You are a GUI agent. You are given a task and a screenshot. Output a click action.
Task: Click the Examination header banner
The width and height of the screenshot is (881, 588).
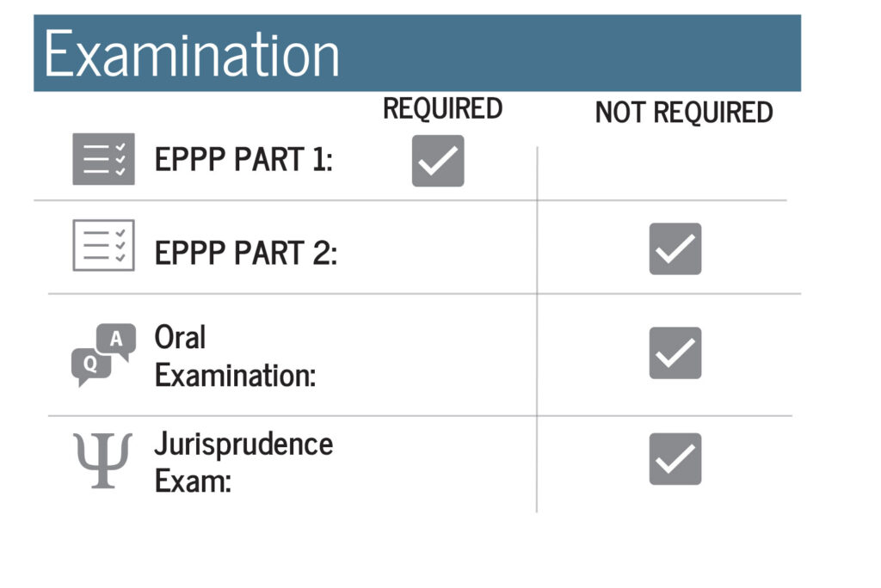417,53
